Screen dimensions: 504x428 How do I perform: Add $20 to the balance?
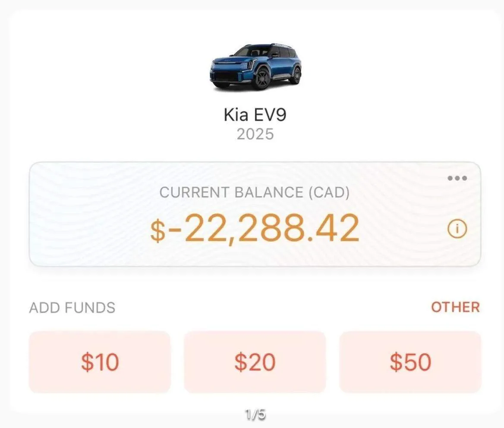(x=255, y=362)
